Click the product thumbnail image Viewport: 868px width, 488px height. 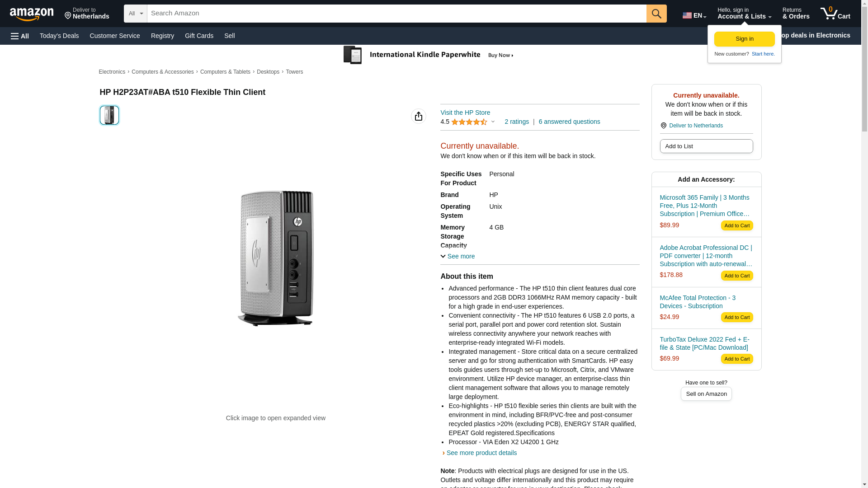(109, 115)
